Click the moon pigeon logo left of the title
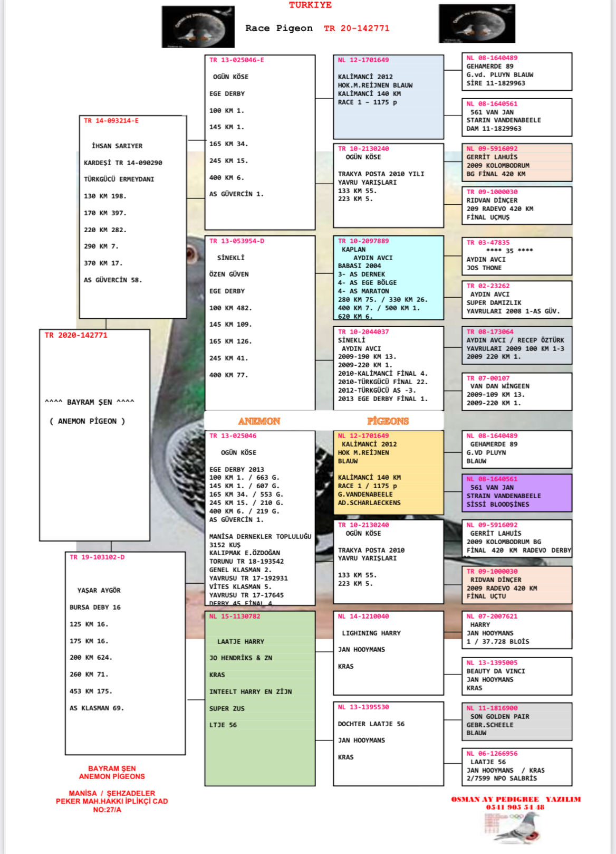The height and width of the screenshot is (854, 616). pyautogui.click(x=198, y=26)
